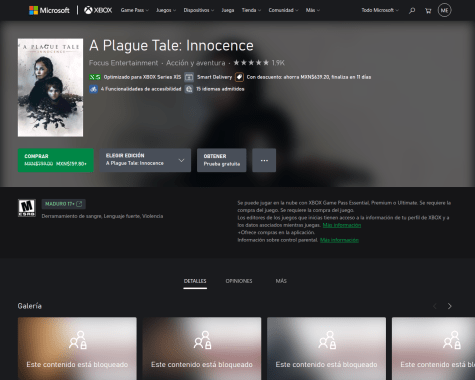Image resolution: width=475 pixels, height=380 pixels.
Task: Click the Focus Entertainment publisher link
Action: click(x=123, y=63)
